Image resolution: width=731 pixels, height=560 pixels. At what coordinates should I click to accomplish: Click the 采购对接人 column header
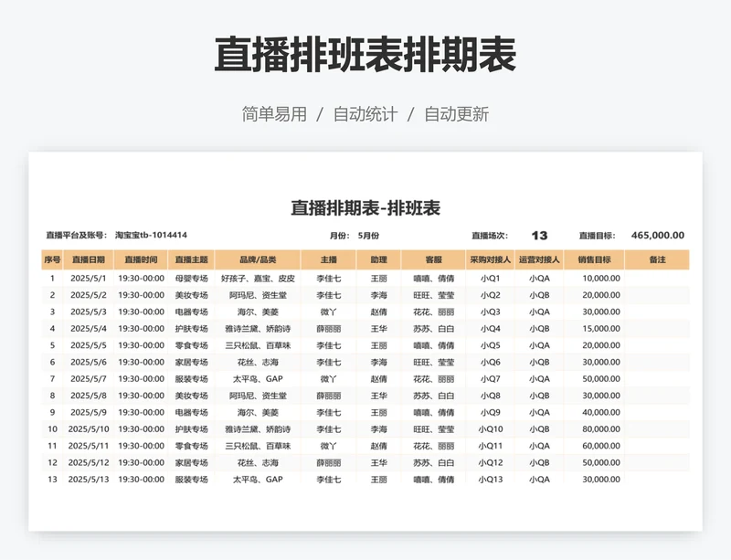pyautogui.click(x=490, y=259)
